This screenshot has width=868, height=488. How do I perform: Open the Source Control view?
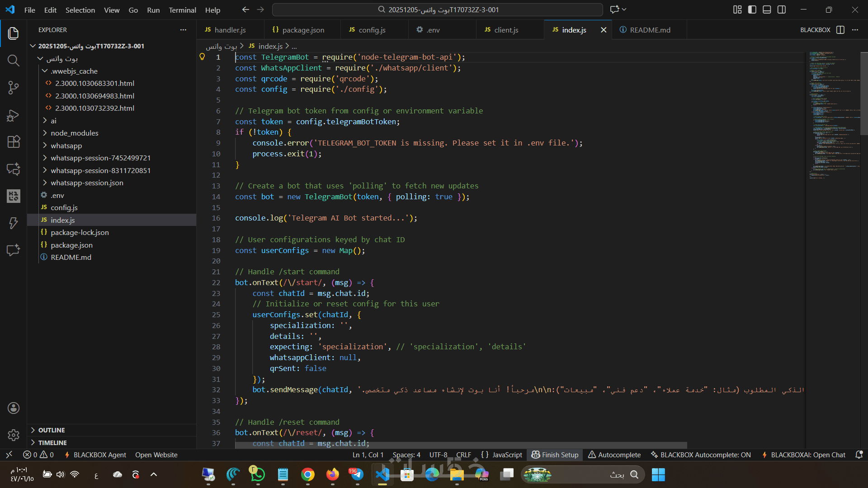[x=14, y=88]
